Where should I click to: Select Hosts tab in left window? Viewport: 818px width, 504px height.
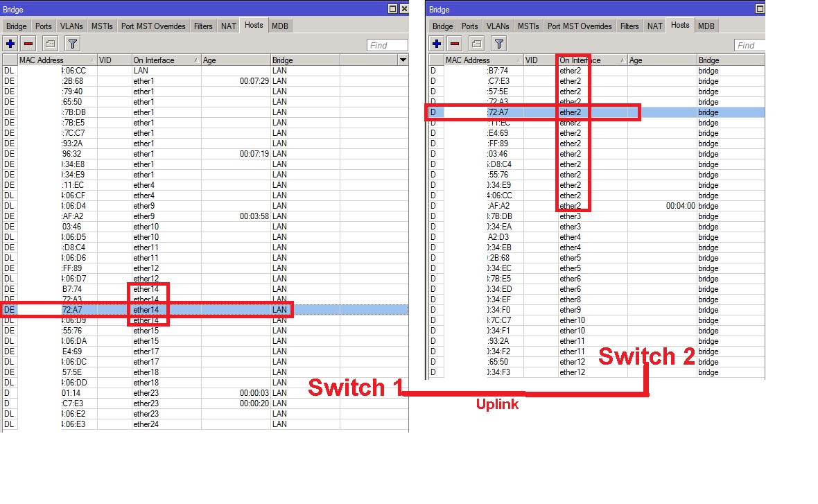pyautogui.click(x=254, y=25)
